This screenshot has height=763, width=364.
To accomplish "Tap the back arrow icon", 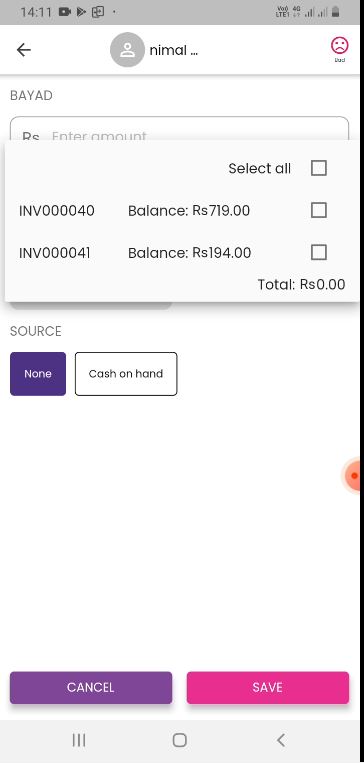I will pos(23,50).
